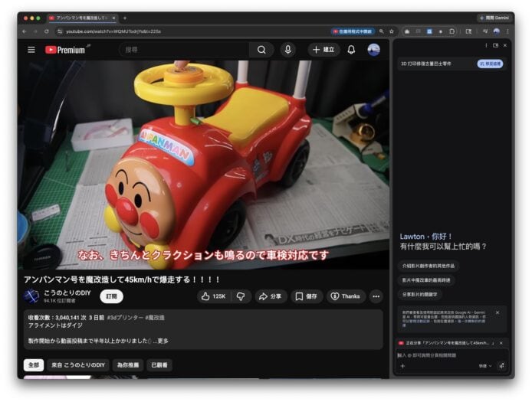This screenshot has width=532, height=402.
Task: Choose suggestion 介紹影片創作者的其他作品
Action: [429, 266]
